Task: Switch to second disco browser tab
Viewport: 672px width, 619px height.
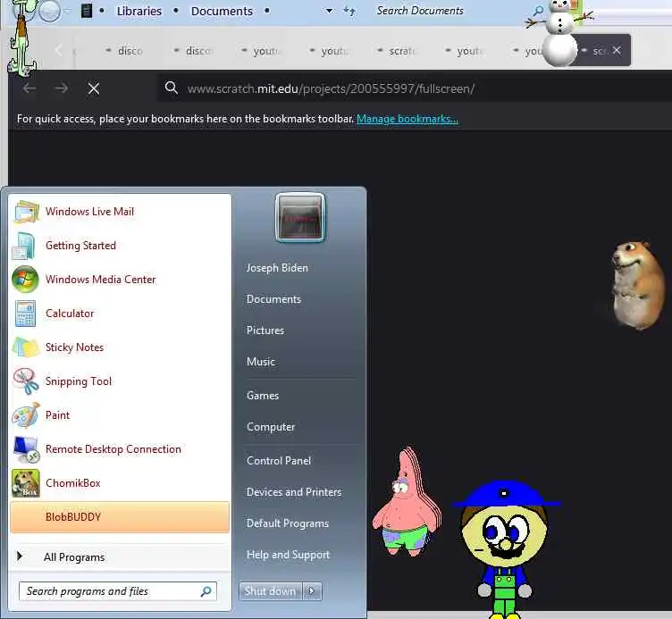Action: click(193, 51)
